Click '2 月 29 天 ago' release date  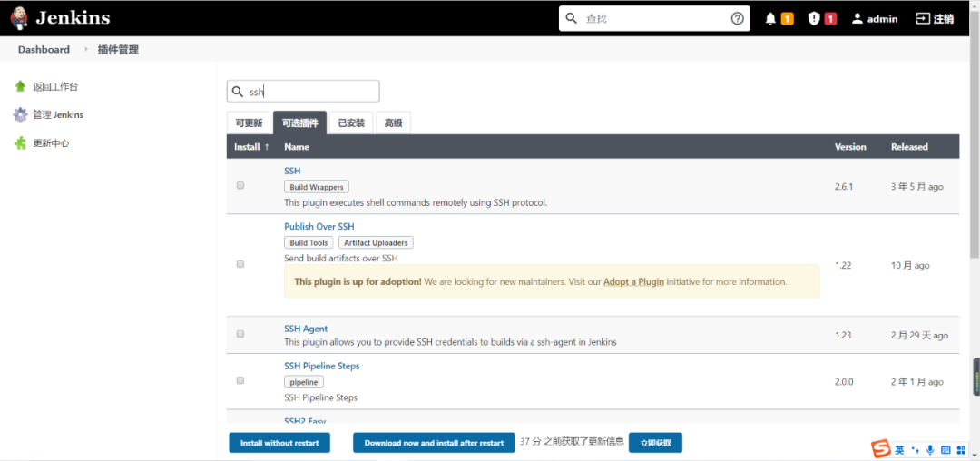919,336
